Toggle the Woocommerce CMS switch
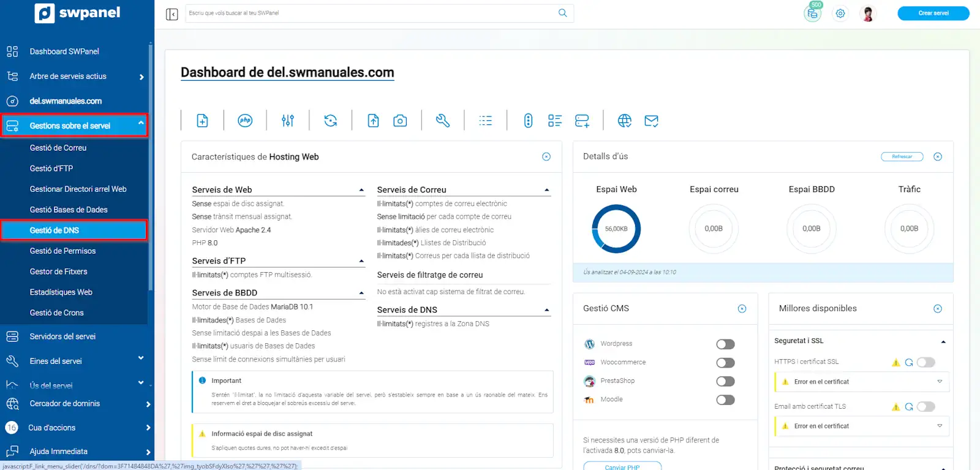The height and width of the screenshot is (470, 980). pyautogui.click(x=725, y=363)
